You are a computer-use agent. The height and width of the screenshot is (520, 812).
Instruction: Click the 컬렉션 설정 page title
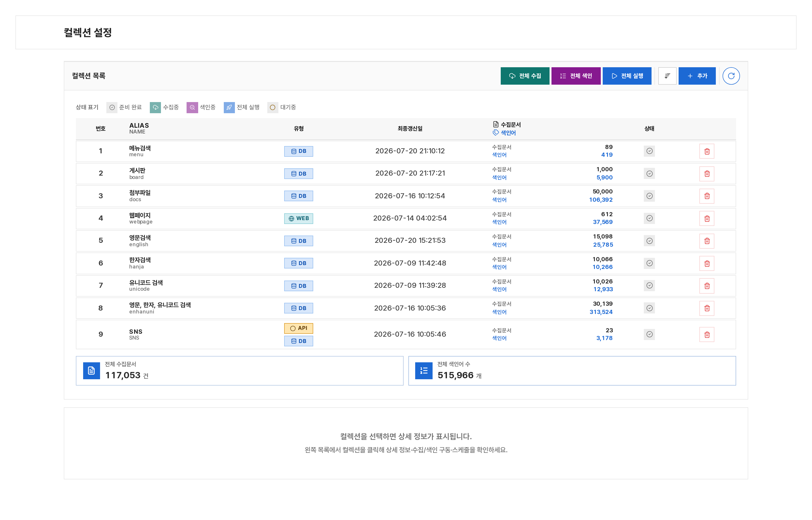[88, 32]
